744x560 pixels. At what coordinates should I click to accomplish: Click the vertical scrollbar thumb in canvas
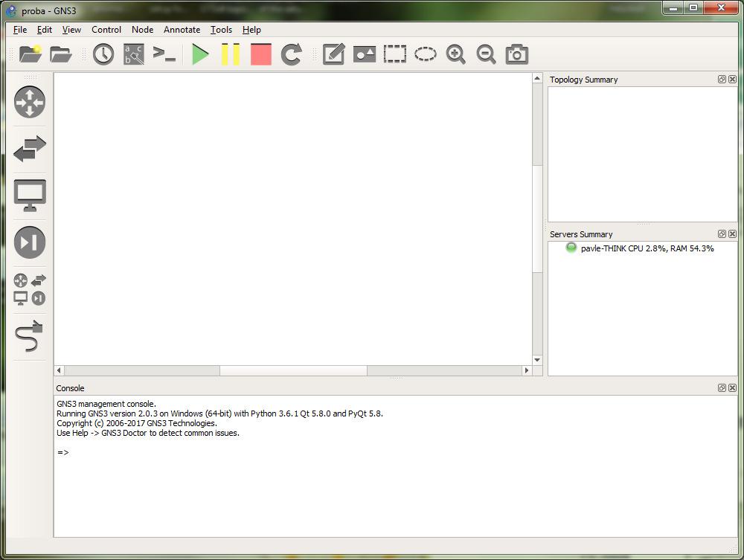537,219
